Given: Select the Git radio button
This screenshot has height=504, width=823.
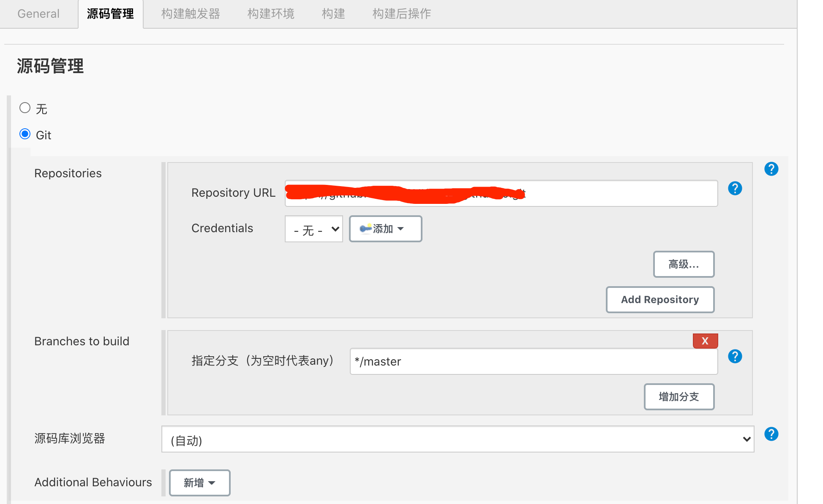Looking at the screenshot, I should 25,134.
